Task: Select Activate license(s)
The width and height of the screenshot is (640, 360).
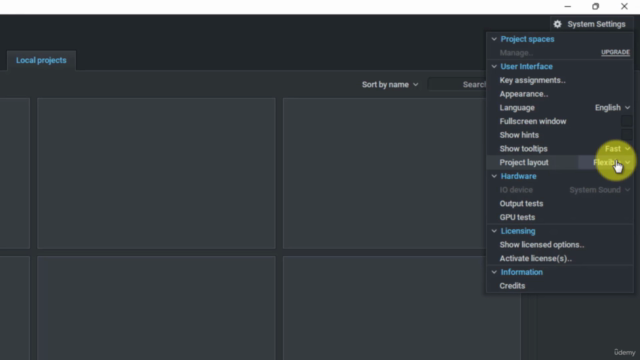Action: point(536,258)
